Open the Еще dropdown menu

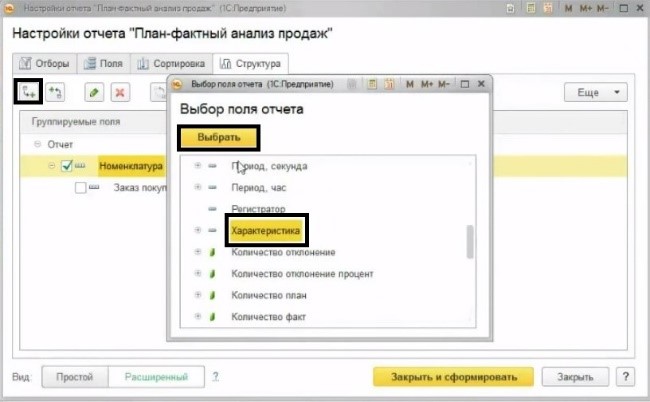click(595, 92)
